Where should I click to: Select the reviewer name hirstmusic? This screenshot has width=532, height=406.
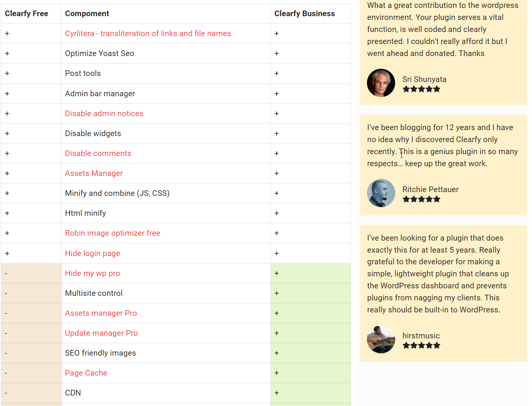[421, 336]
